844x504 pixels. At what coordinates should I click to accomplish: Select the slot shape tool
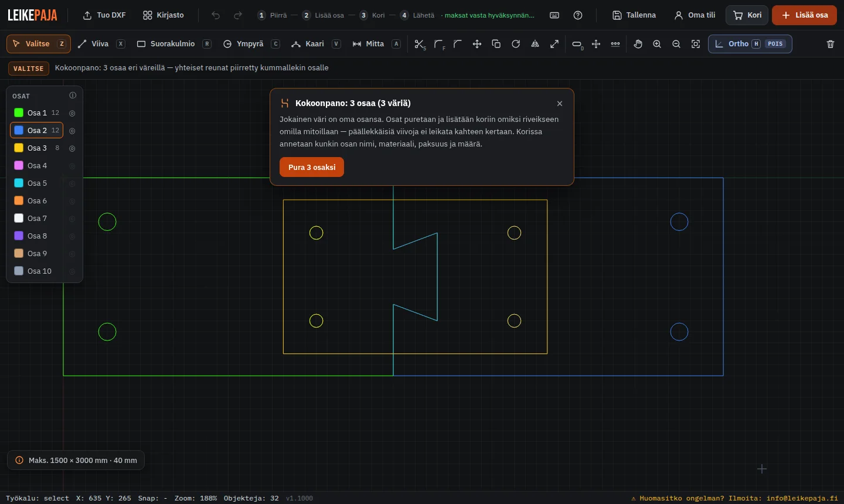coord(577,44)
